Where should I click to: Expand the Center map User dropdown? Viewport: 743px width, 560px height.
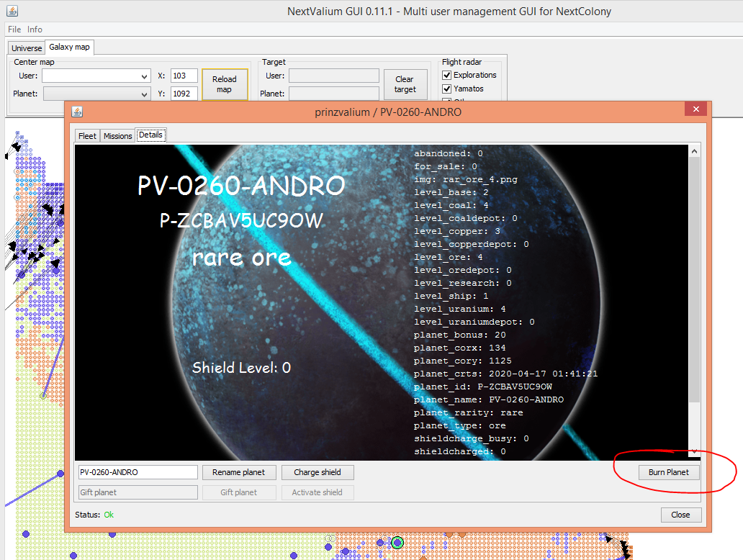pyautogui.click(x=145, y=76)
